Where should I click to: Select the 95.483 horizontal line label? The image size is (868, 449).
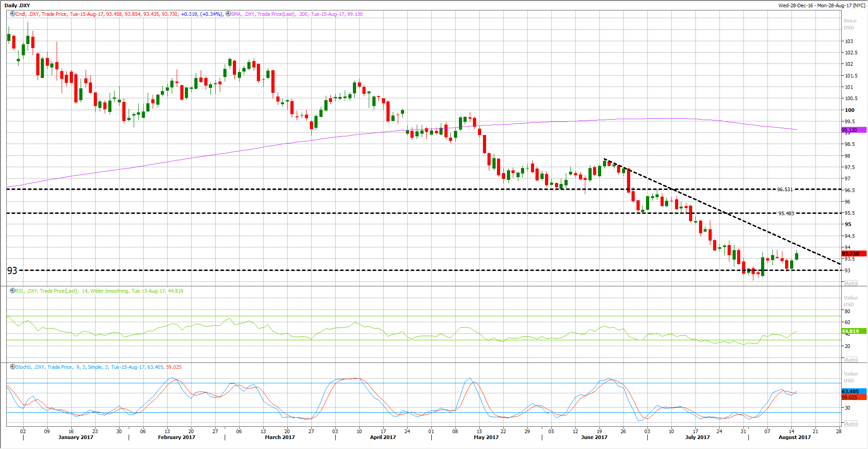point(786,213)
